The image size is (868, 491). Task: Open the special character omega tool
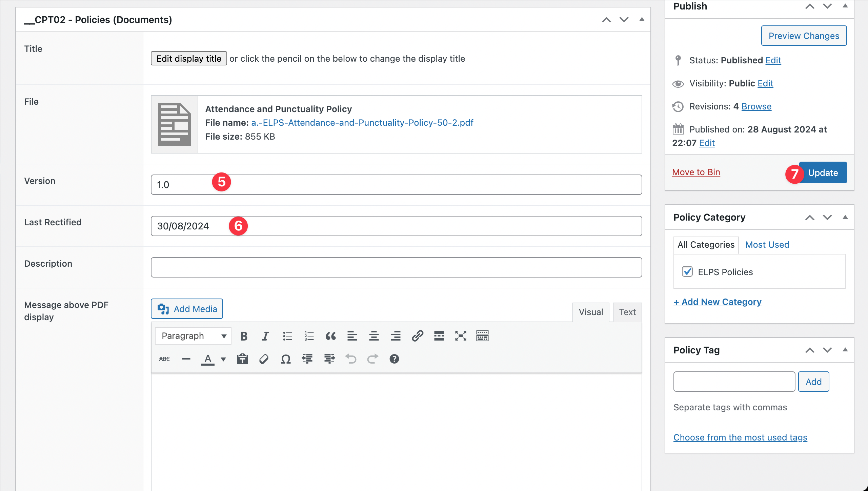[286, 359]
